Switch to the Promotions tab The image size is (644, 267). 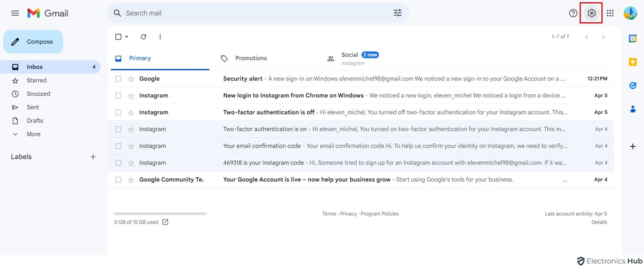pyautogui.click(x=251, y=57)
